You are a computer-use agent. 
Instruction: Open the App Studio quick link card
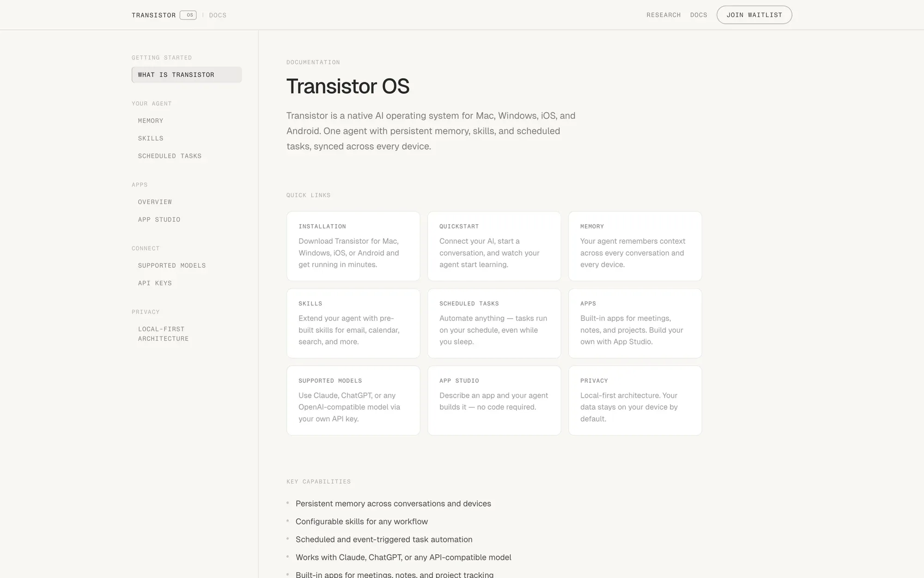point(494,400)
